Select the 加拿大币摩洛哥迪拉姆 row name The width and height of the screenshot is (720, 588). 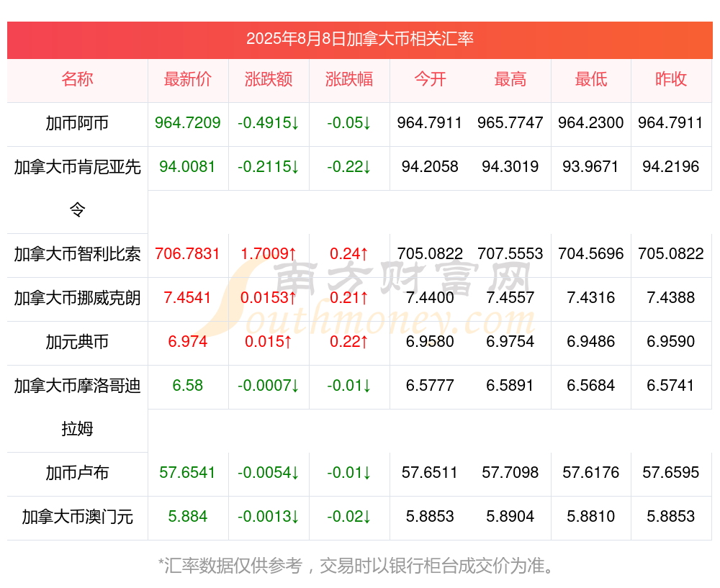(x=77, y=407)
